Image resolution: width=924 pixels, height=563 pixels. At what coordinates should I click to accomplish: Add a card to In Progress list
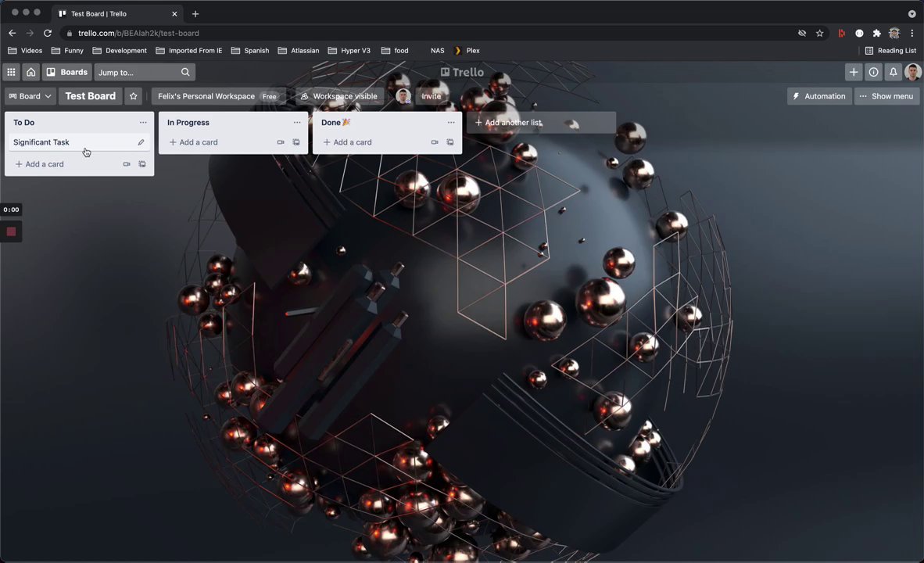[x=193, y=142]
